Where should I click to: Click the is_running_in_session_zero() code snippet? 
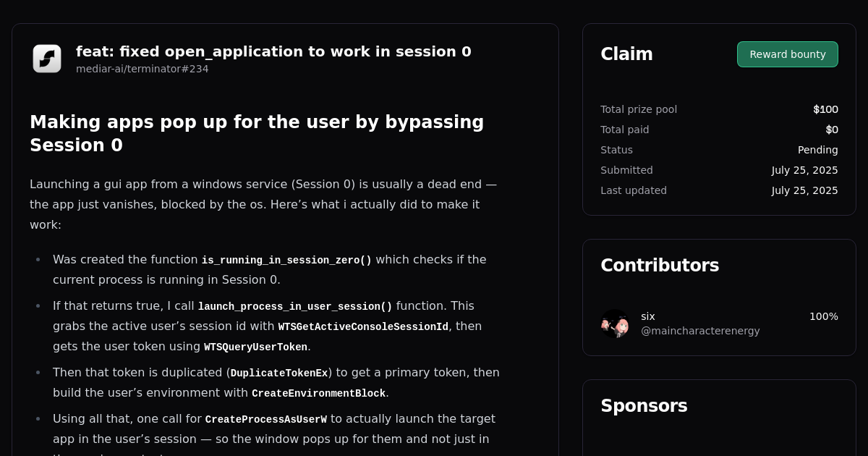[x=286, y=260]
